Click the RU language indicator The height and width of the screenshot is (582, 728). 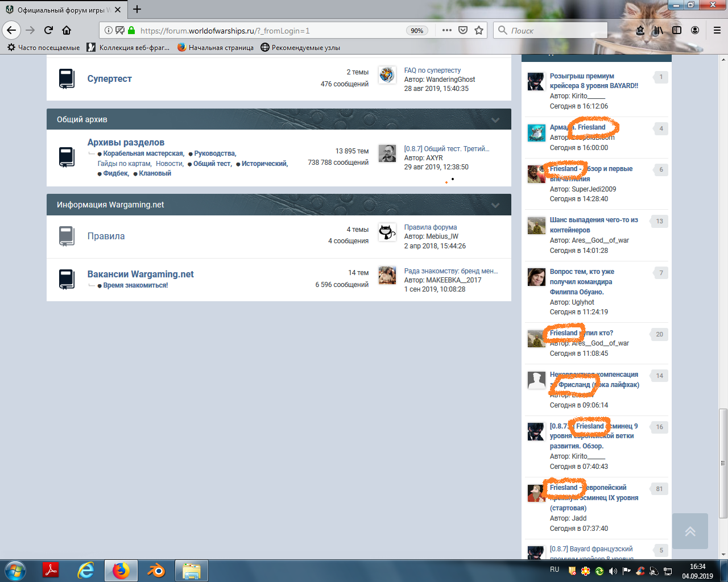(555, 569)
